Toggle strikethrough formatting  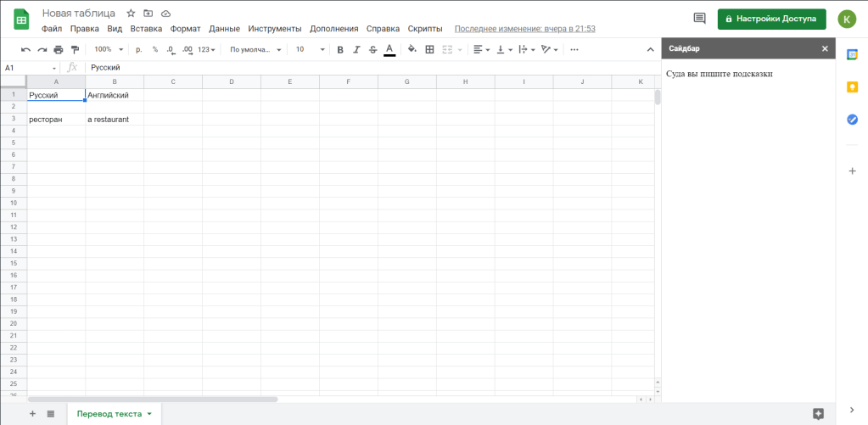click(x=372, y=49)
